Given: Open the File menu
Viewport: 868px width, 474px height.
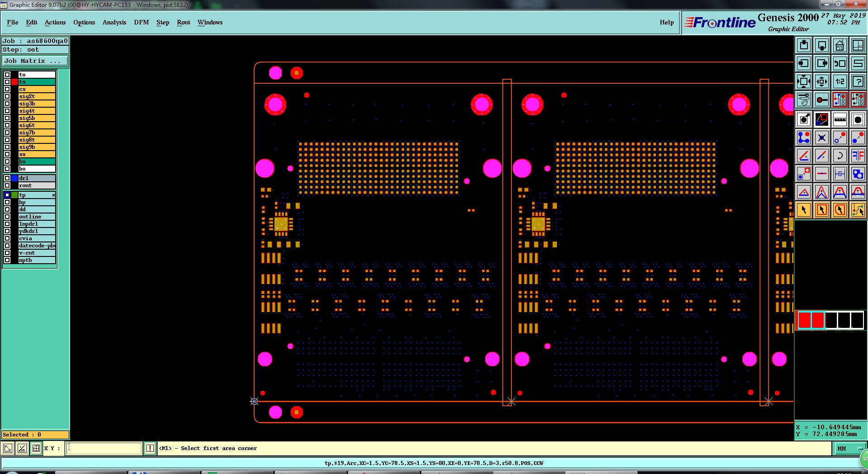Looking at the screenshot, I should (13, 22).
